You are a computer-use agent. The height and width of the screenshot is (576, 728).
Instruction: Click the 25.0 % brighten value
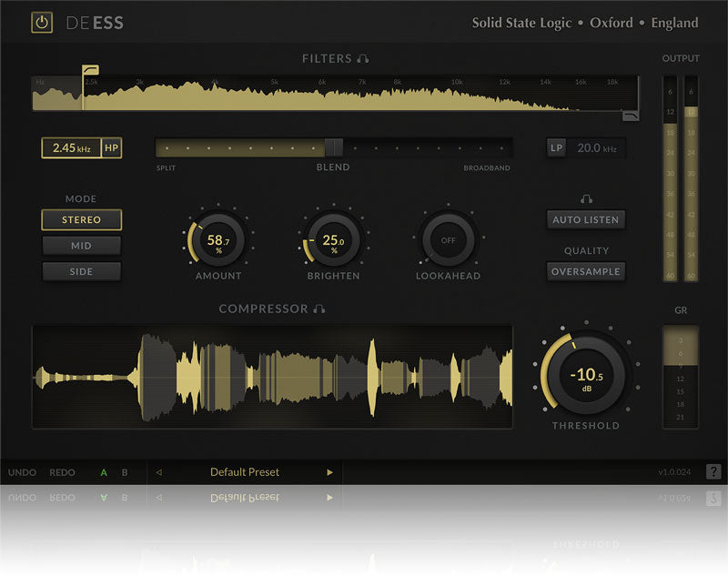pyautogui.click(x=333, y=242)
